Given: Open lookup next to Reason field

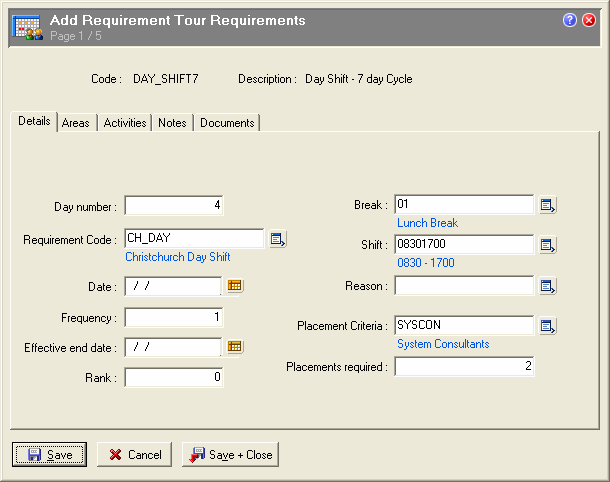Looking at the screenshot, I should tap(547, 286).
